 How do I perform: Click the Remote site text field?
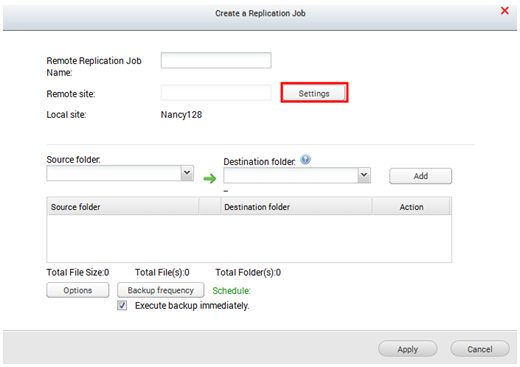click(216, 93)
